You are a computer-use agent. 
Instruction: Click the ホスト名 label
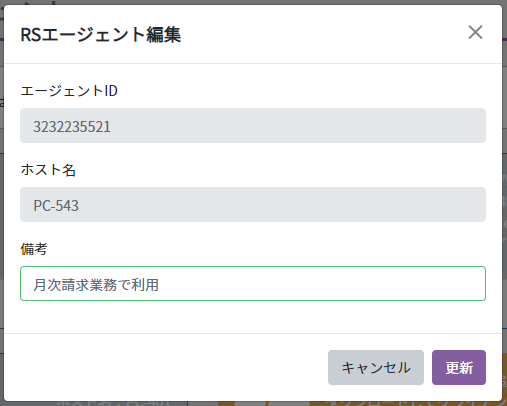(x=48, y=170)
